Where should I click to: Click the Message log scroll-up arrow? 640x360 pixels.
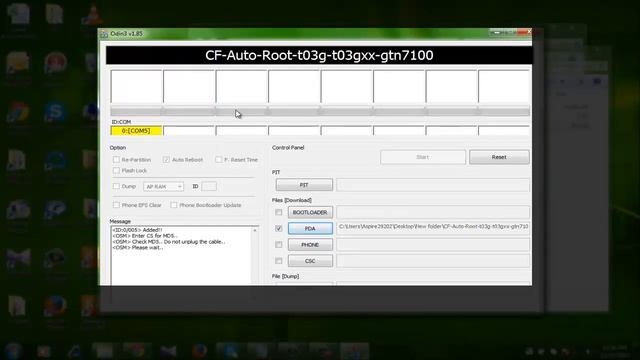tap(255, 231)
